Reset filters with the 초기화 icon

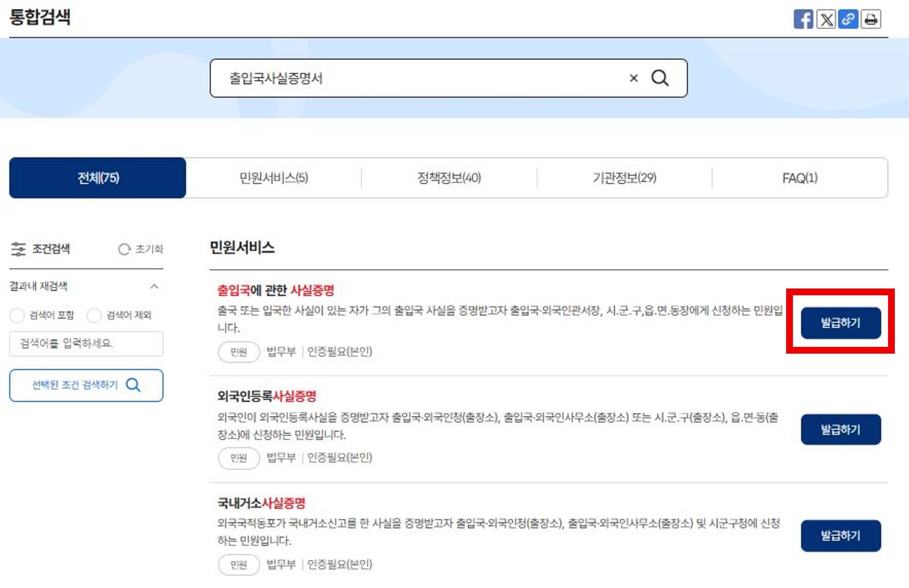(124, 249)
